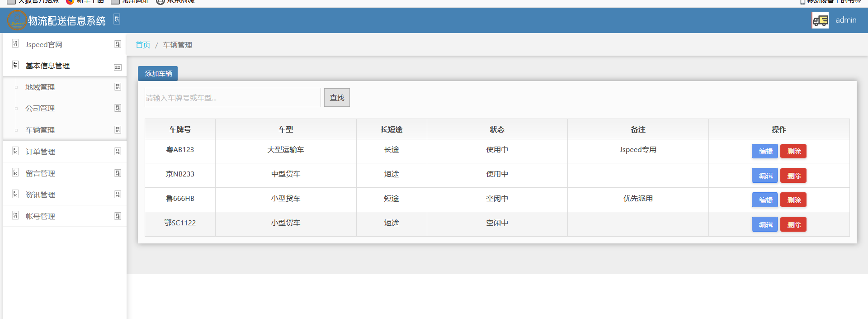The height and width of the screenshot is (319, 868).
Task: Click 状态 column header
Action: coord(497,129)
